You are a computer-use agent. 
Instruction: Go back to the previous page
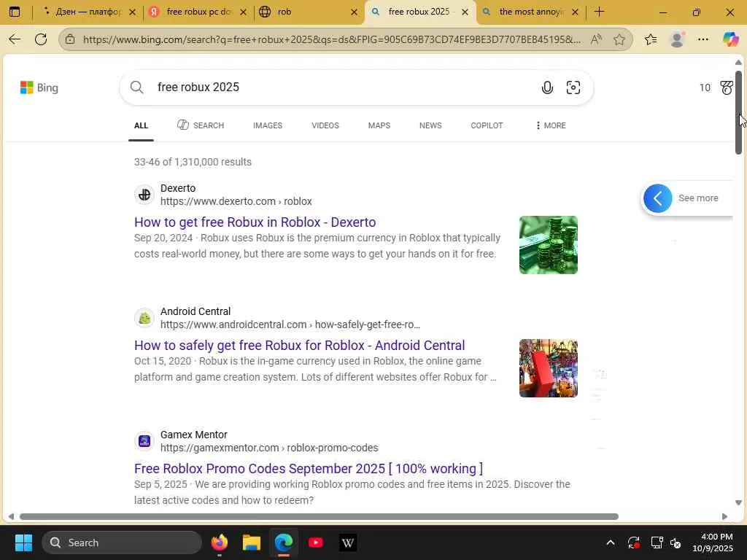15,39
